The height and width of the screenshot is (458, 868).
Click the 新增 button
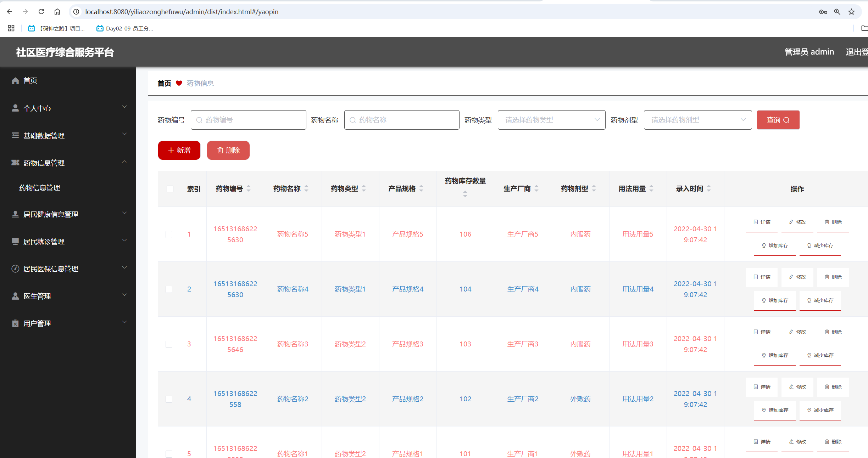tap(179, 150)
